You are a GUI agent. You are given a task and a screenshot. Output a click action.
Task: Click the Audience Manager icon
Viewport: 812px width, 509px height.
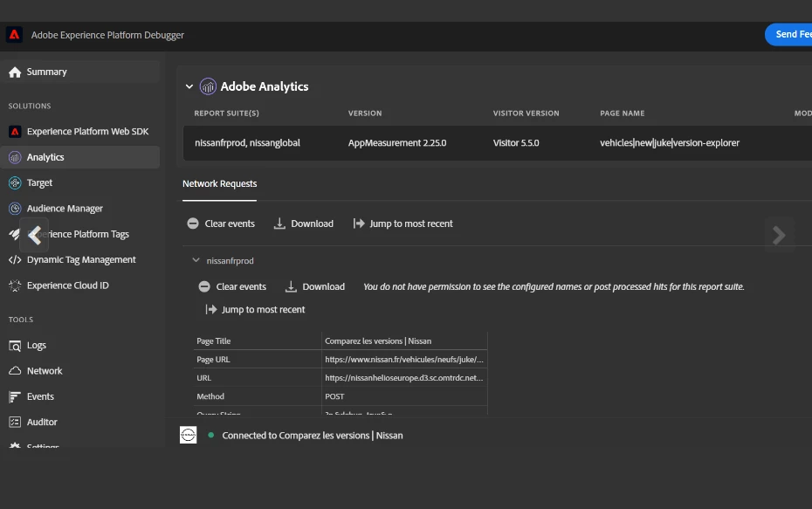coord(15,208)
